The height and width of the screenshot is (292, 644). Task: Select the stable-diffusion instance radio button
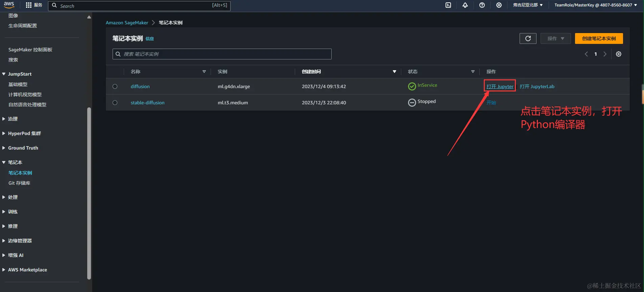pyautogui.click(x=115, y=103)
